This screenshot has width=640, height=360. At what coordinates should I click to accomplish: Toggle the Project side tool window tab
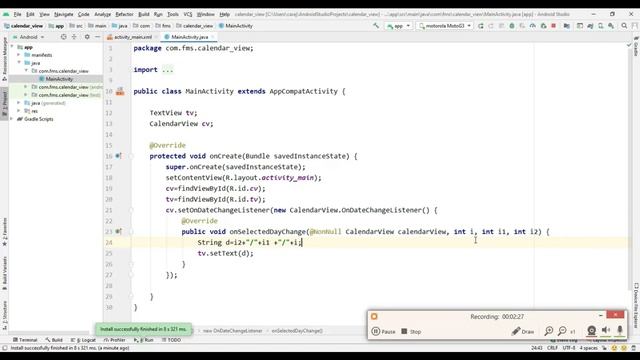coord(4,103)
